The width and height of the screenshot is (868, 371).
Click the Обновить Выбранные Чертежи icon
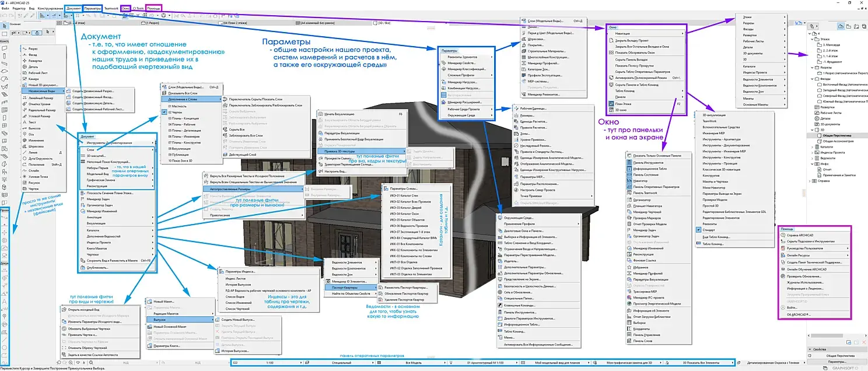65,328
